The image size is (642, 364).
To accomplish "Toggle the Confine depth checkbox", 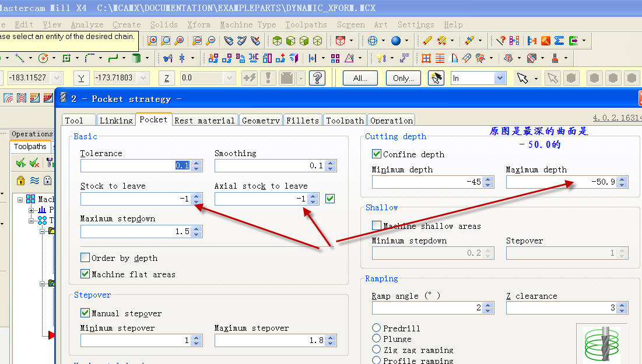I will (376, 154).
